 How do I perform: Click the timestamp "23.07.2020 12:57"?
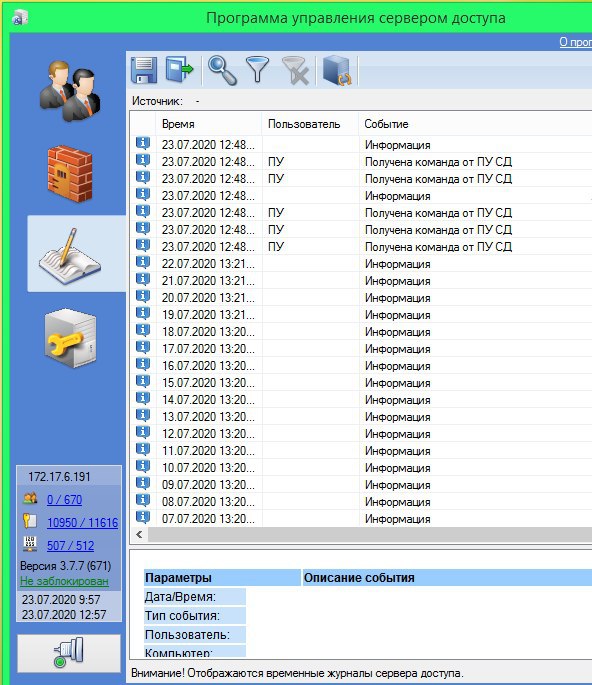click(x=64, y=615)
